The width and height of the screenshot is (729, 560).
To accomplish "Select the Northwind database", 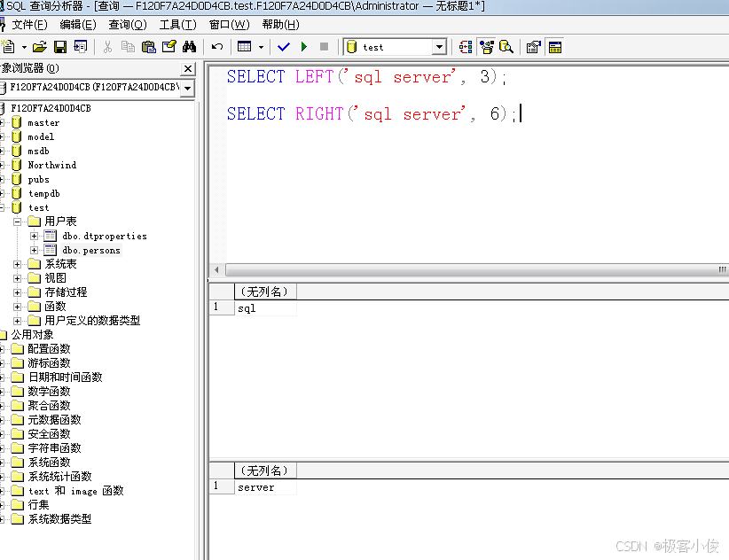I will [52, 165].
